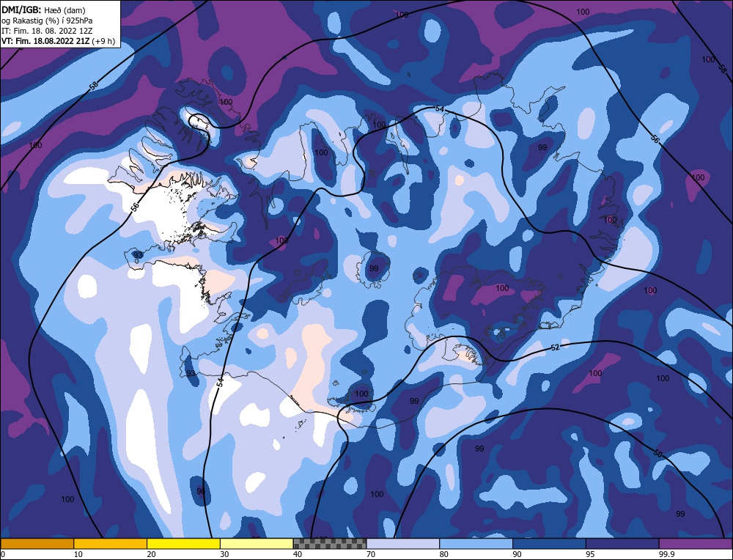This screenshot has width=733, height=560.
Task: Click the '30' legend tick label
Action: (x=225, y=554)
